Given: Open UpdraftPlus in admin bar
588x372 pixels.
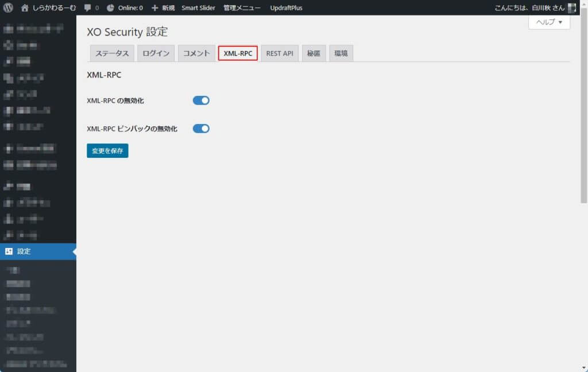Looking at the screenshot, I should (x=286, y=8).
